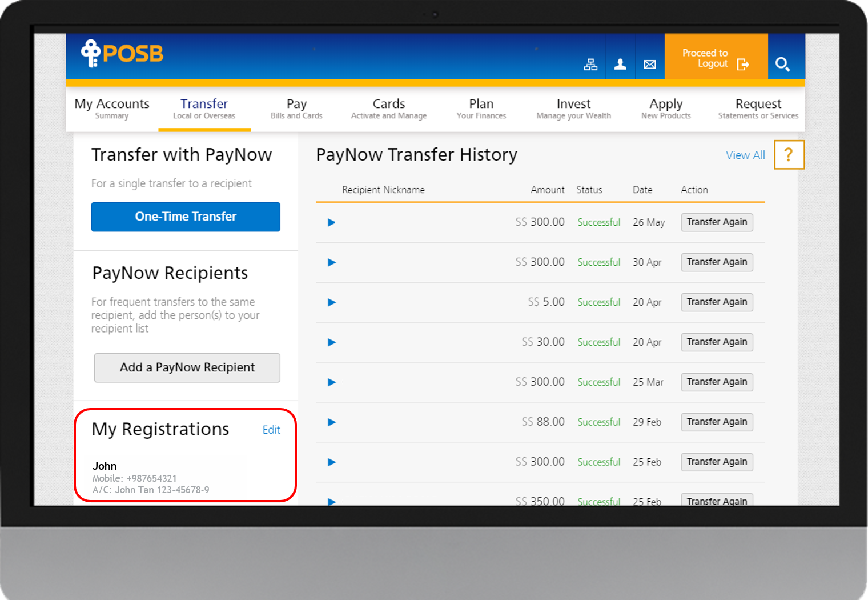Image resolution: width=868 pixels, height=600 pixels.
Task: Click Transfer Again for the 30 Apr payment
Action: click(x=717, y=262)
